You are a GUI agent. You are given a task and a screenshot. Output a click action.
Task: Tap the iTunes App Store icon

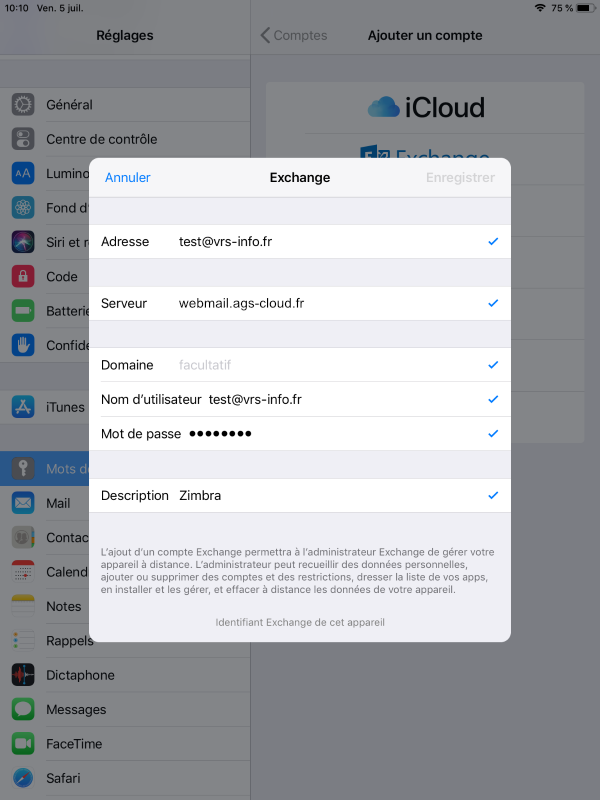point(23,407)
